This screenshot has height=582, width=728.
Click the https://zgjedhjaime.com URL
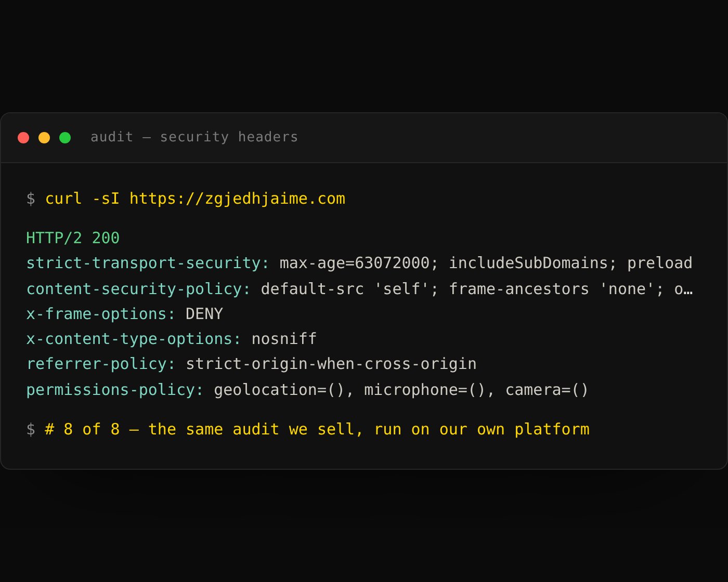coord(237,199)
